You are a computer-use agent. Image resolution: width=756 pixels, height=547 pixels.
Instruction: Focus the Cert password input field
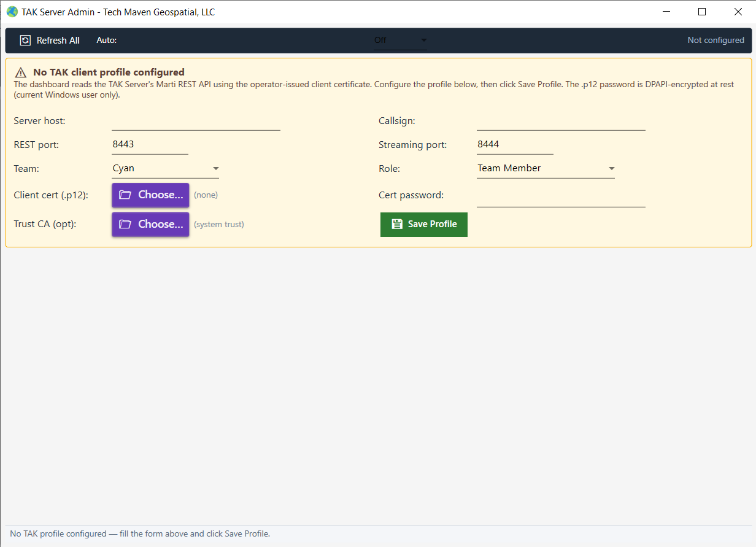tap(561, 198)
